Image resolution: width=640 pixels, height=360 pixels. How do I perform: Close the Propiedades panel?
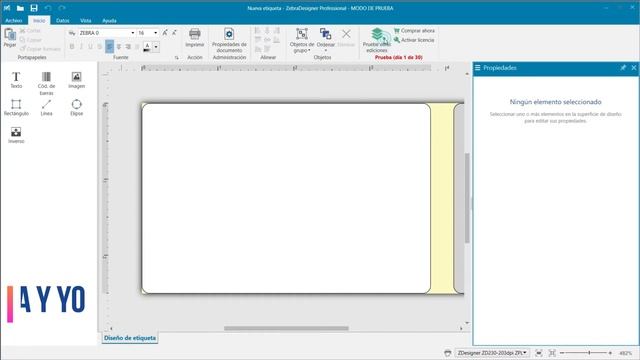(x=633, y=68)
